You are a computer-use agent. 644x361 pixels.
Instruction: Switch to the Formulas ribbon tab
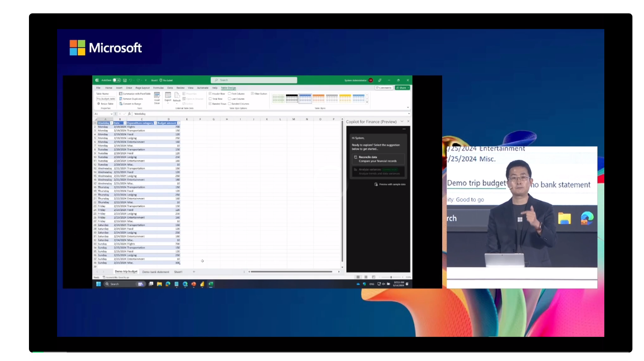click(x=159, y=88)
